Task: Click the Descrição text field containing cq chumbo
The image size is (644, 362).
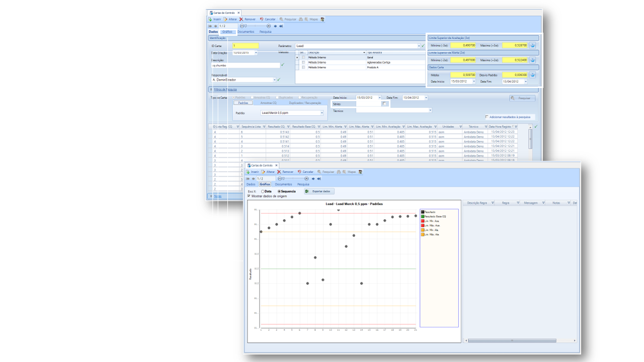Action: pyautogui.click(x=246, y=65)
